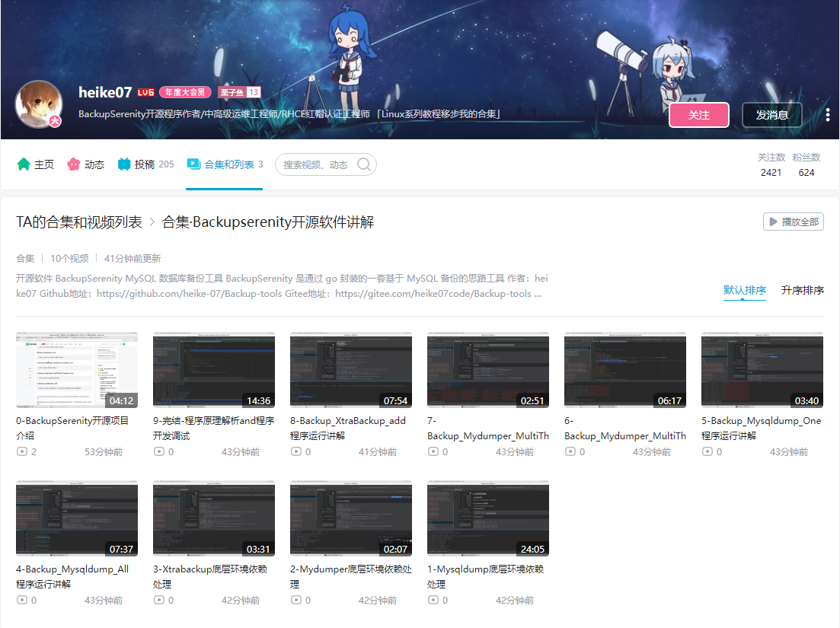Click the 栗子鱼 fan medal badge
Viewport: 840px width, 628px height.
click(239, 93)
